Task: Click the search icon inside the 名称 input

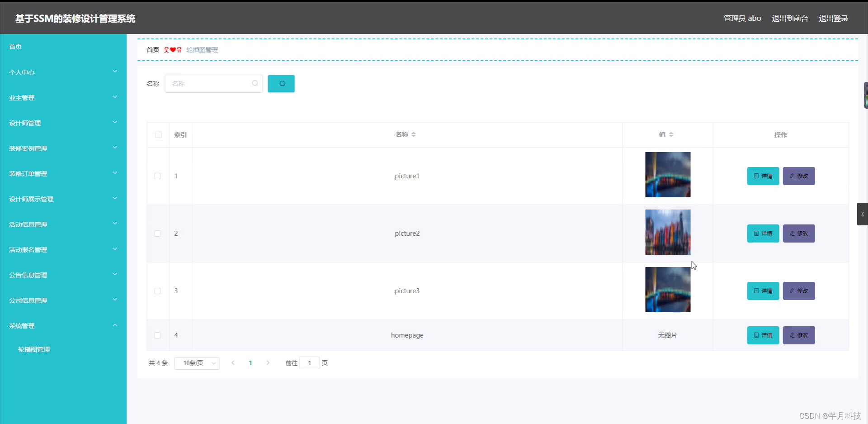Action: [255, 84]
